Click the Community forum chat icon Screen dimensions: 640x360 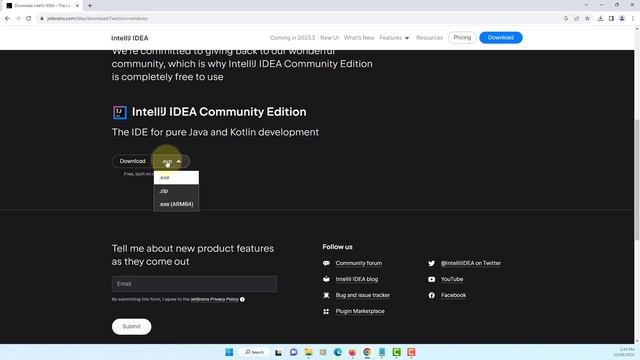326,263
